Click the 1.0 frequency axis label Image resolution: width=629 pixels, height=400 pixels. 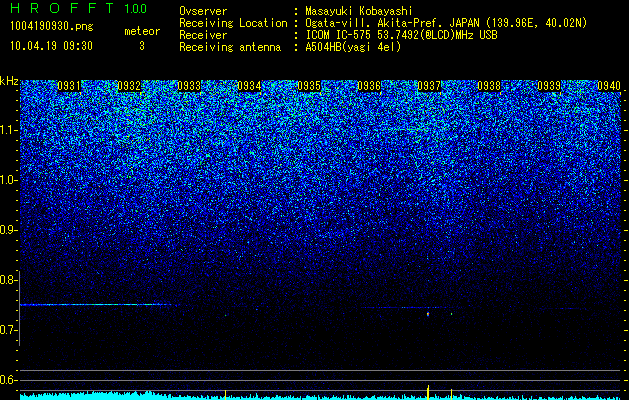point(8,180)
